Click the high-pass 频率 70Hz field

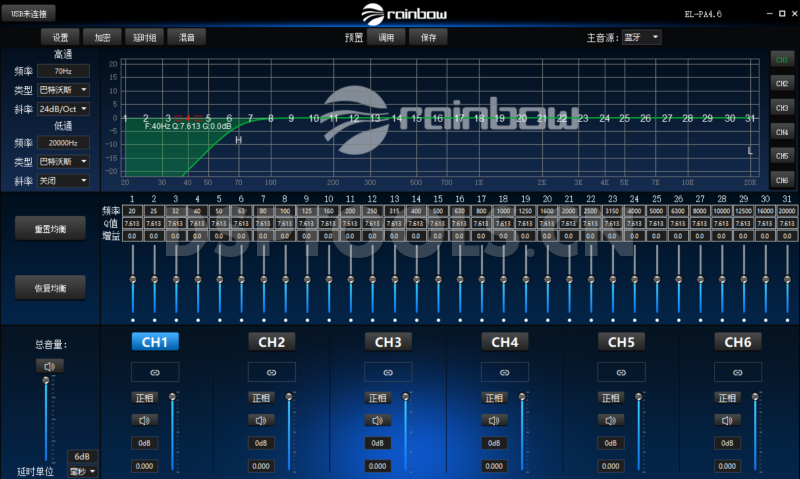(x=63, y=71)
